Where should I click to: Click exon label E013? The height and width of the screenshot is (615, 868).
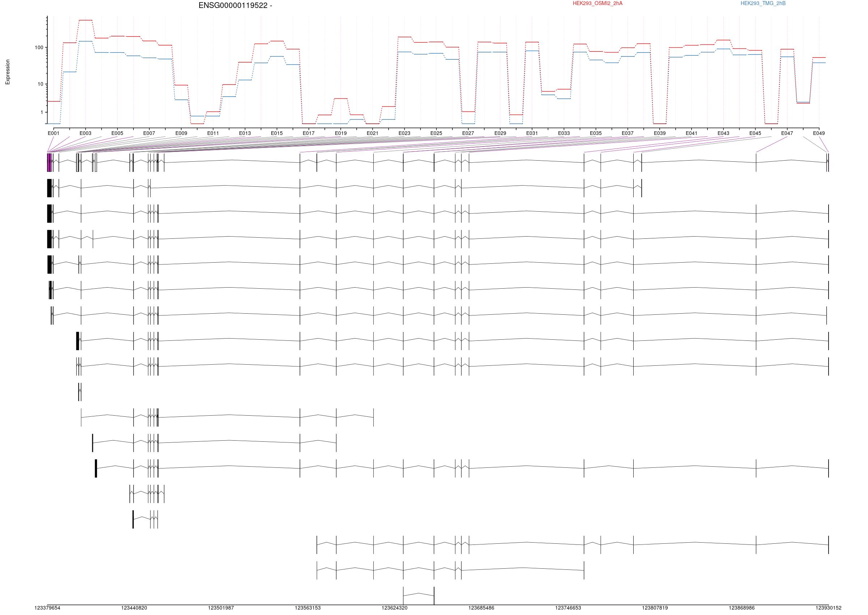point(244,133)
